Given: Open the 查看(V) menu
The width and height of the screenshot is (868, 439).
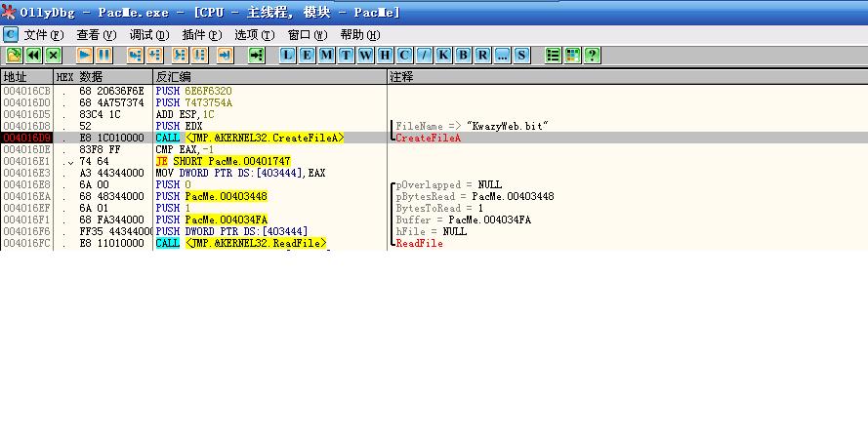Looking at the screenshot, I should pyautogui.click(x=97, y=35).
